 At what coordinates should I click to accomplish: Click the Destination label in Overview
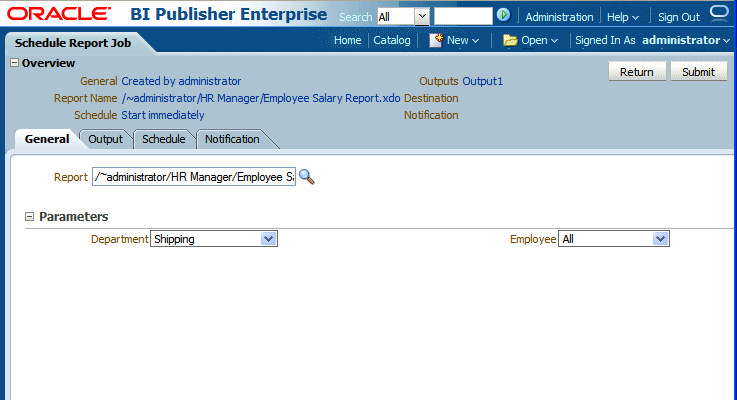tap(431, 98)
